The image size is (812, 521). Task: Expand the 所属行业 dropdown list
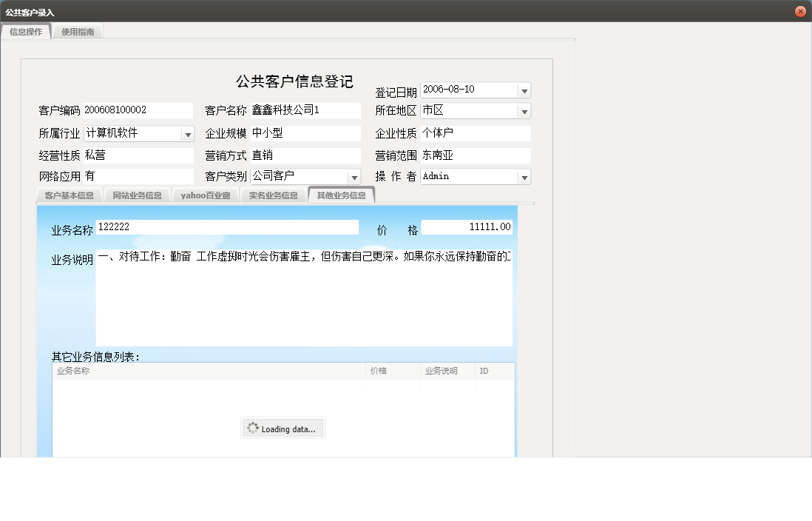tap(187, 135)
